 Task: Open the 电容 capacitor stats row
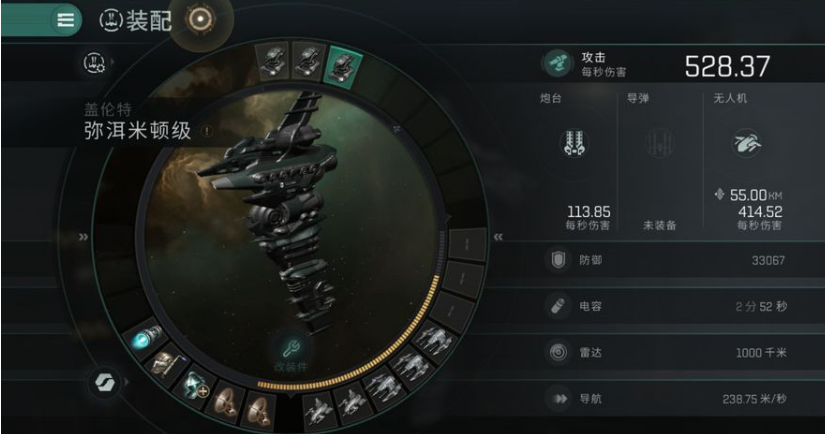[667, 306]
